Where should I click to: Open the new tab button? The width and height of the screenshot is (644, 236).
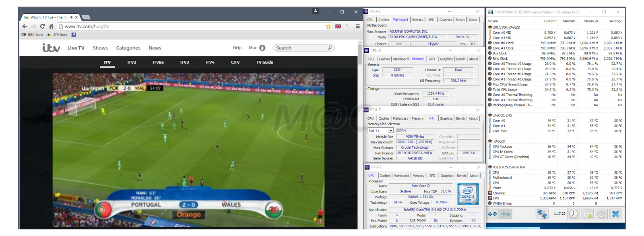point(86,17)
